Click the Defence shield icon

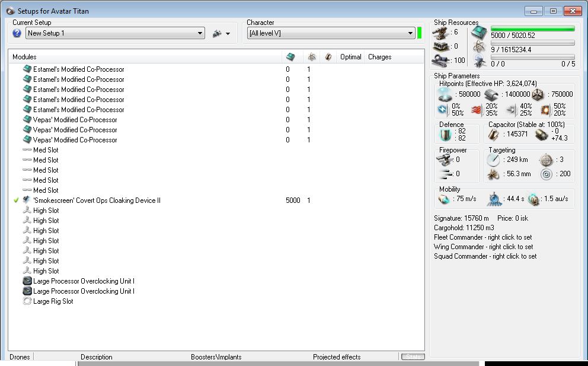(445, 135)
